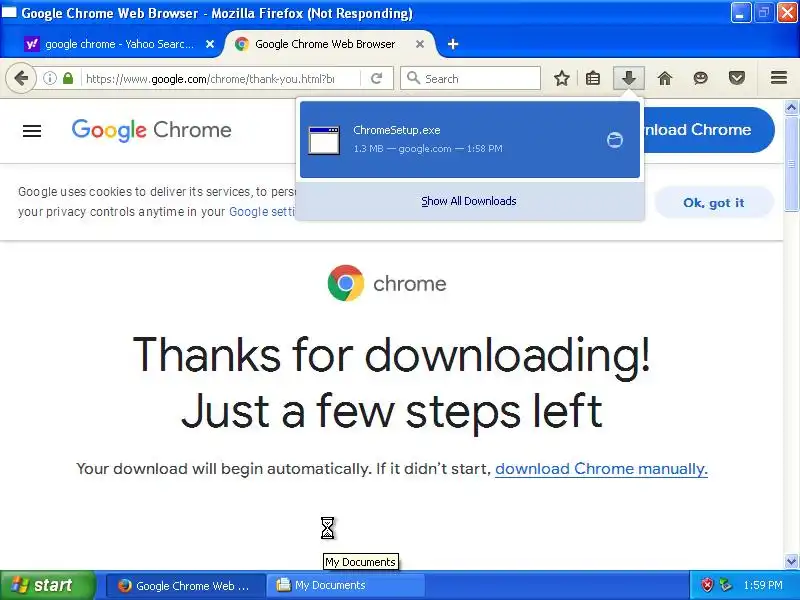Select Google Chrome Web taskbar item

point(186,586)
